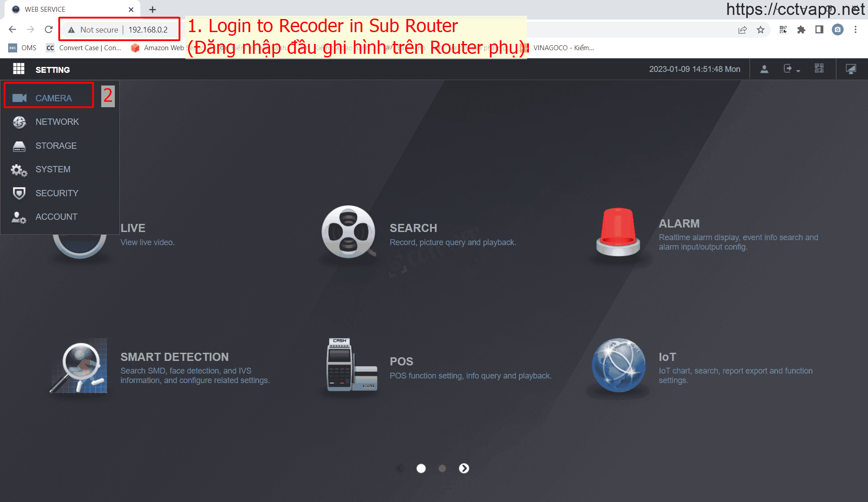Click the QR code icon in header
The width and height of the screenshot is (868, 502).
(819, 69)
